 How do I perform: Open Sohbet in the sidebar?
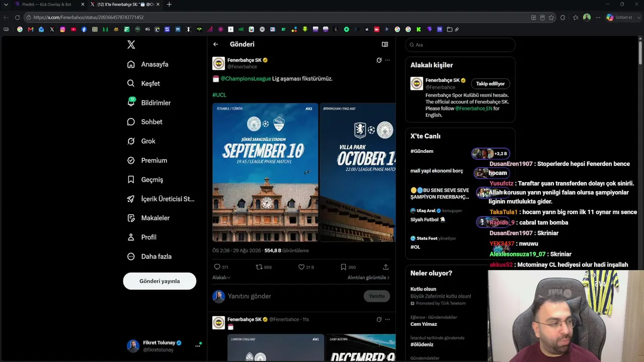(x=145, y=122)
